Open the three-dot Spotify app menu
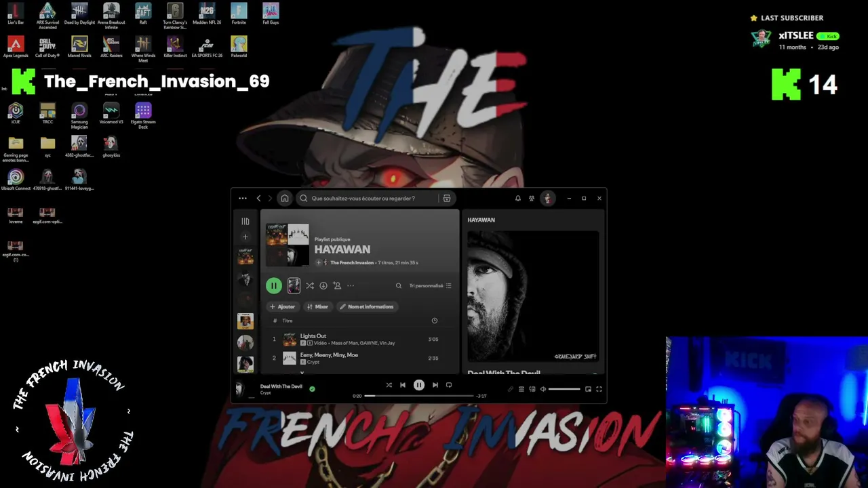The height and width of the screenshot is (488, 868). 243,199
